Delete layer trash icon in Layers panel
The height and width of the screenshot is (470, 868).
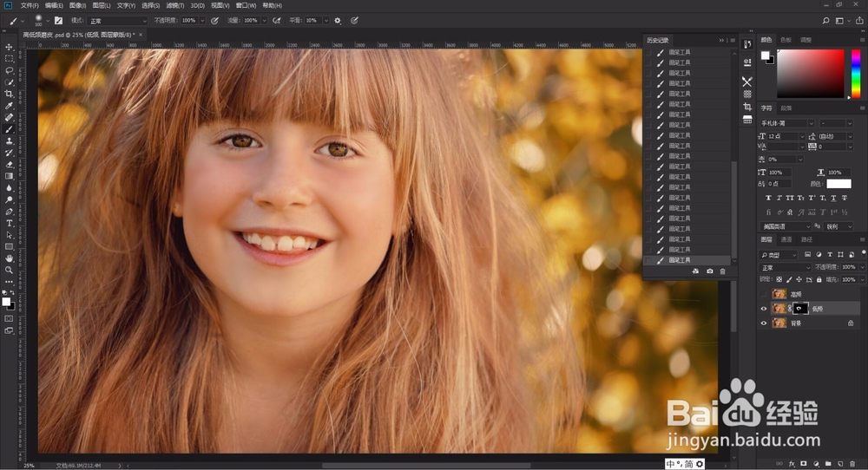(852, 463)
